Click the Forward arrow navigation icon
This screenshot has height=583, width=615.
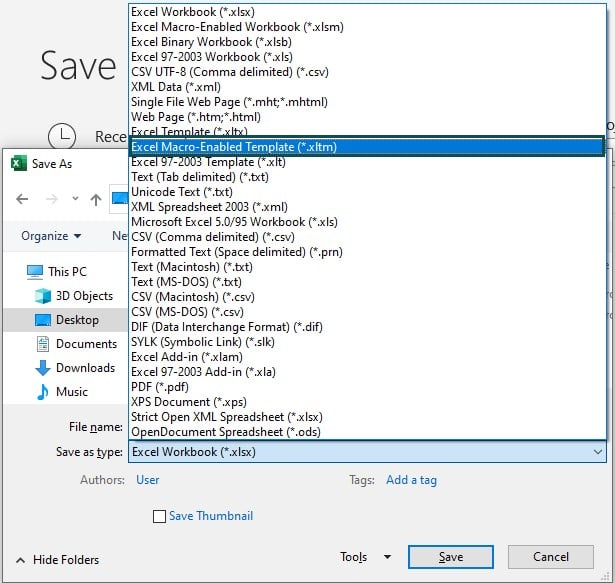(51, 199)
